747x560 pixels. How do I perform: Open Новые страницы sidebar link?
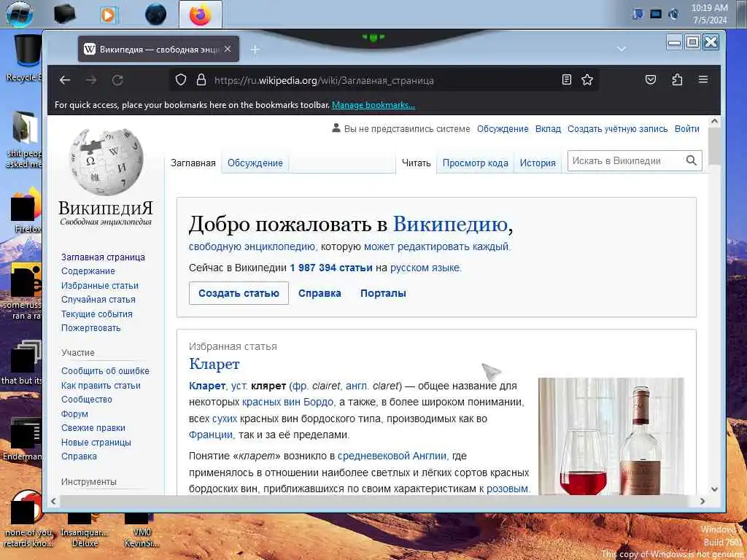click(96, 443)
